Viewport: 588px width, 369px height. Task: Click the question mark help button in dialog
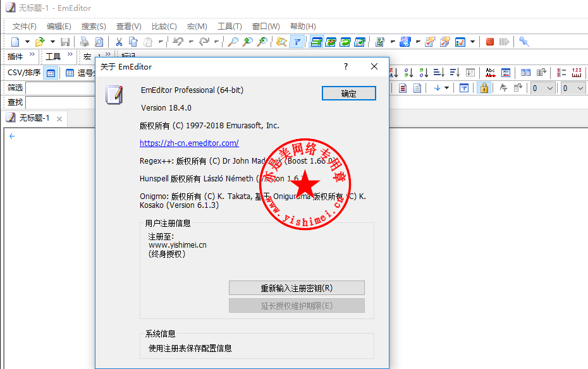346,67
